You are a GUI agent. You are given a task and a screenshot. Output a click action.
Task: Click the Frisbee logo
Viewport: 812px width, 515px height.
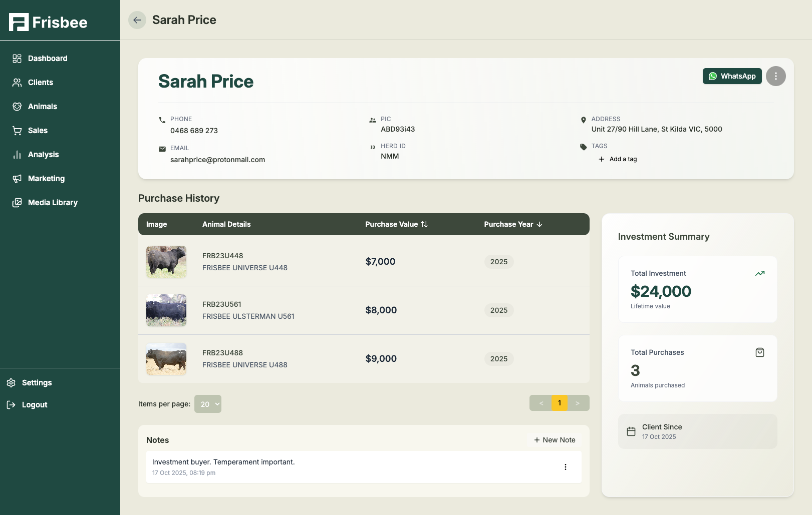[48, 22]
